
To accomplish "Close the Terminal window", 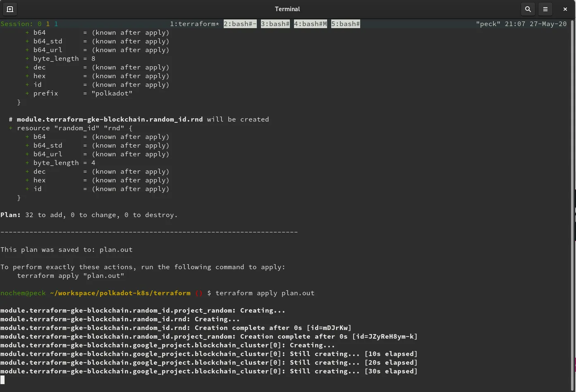I will coord(565,9).
